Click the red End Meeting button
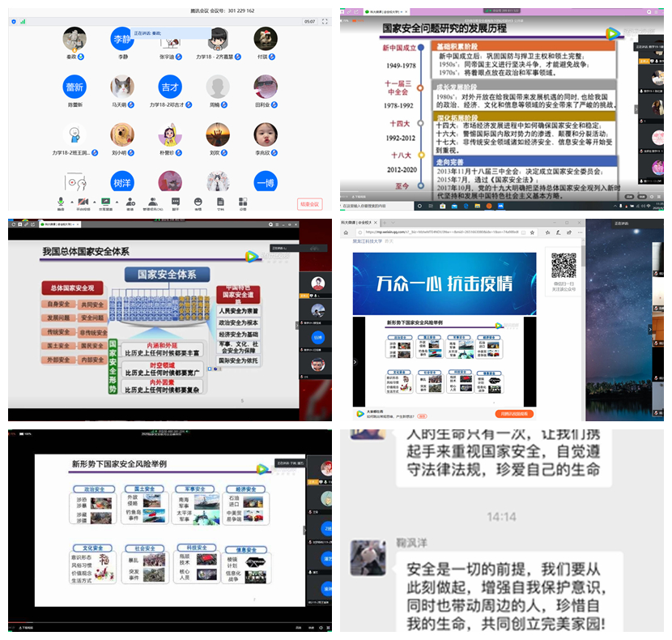Screen dimensions: 672x640 pos(309,204)
